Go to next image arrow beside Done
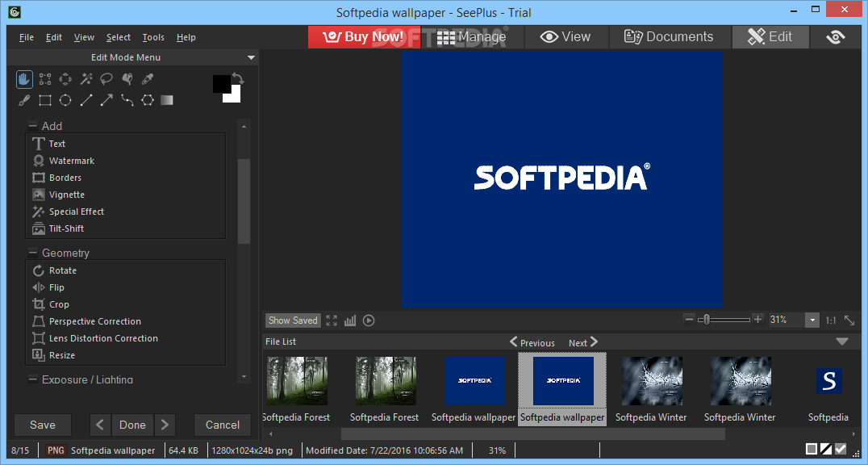The image size is (868, 465). (165, 425)
